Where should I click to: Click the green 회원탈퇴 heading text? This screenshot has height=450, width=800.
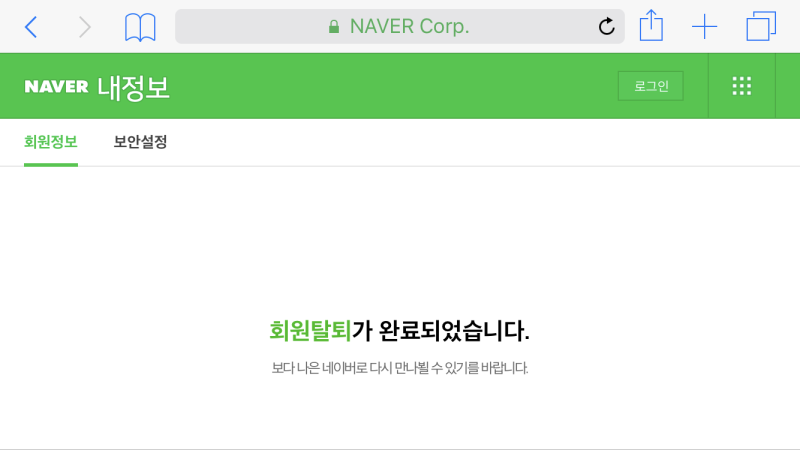pyautogui.click(x=310, y=331)
